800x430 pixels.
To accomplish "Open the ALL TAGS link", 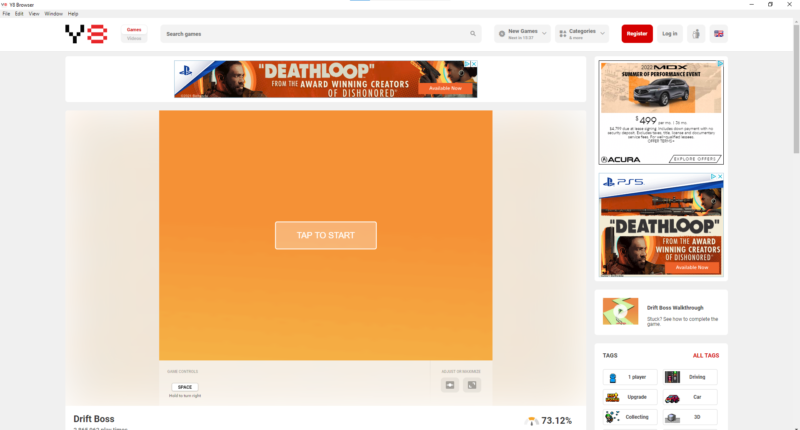I will pos(706,356).
